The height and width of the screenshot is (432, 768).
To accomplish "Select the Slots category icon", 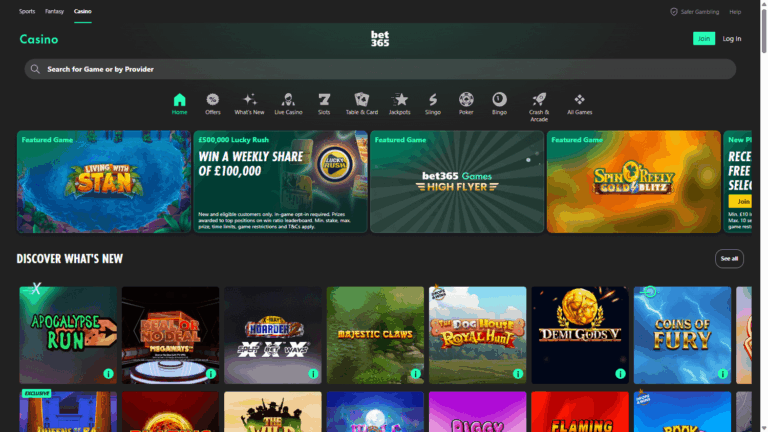I will (324, 102).
